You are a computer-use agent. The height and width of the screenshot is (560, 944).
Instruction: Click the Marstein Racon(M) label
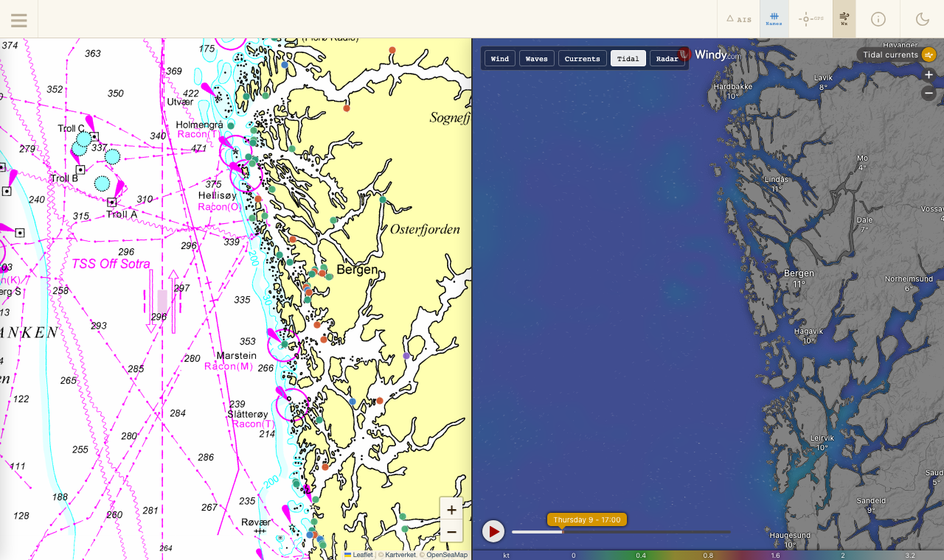pos(229,360)
